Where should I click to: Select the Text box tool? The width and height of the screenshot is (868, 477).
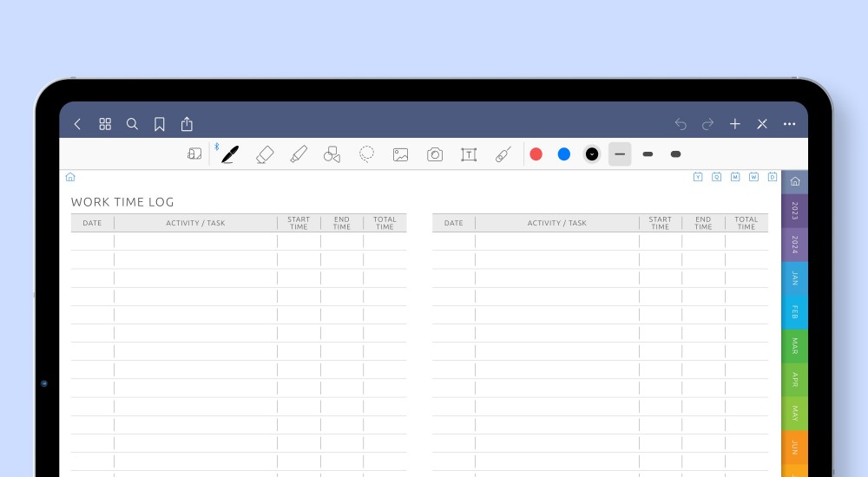pyautogui.click(x=469, y=154)
